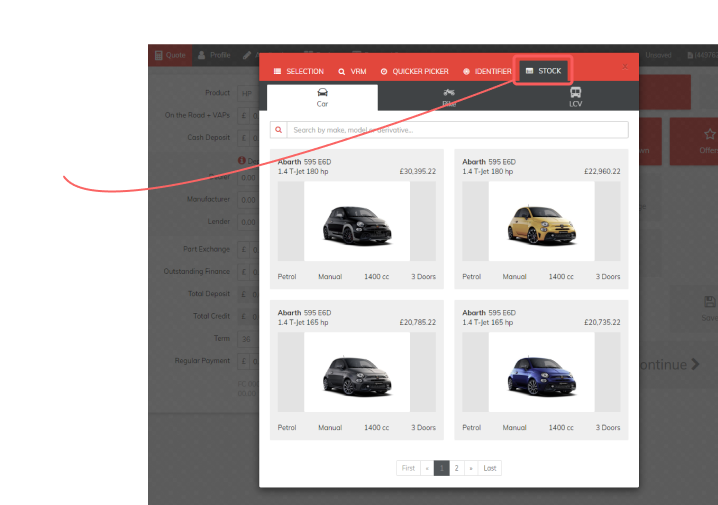Click the Term field in background form
Screen dimensions: 718x505
coord(248,339)
